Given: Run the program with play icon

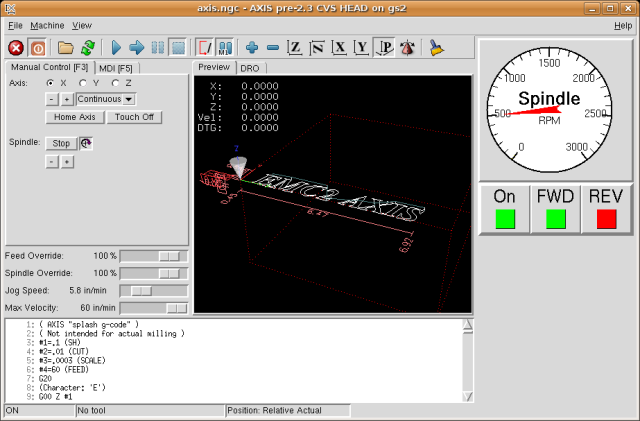Looking at the screenshot, I should (116, 47).
